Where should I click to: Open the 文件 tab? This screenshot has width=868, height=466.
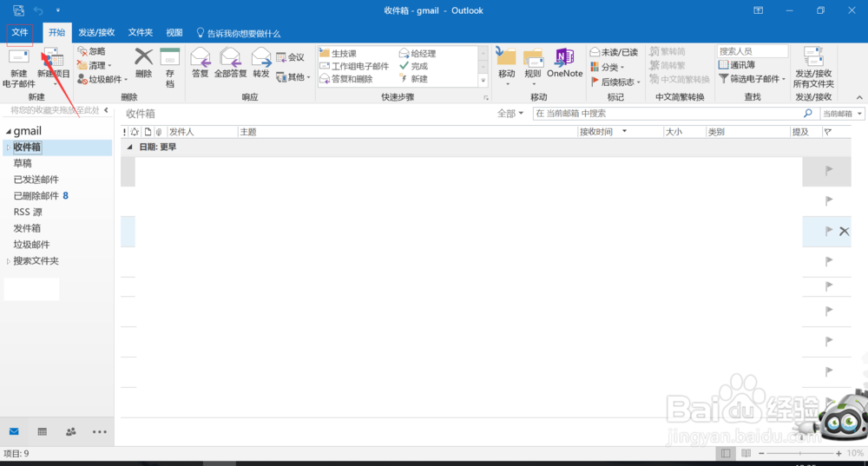click(x=20, y=33)
